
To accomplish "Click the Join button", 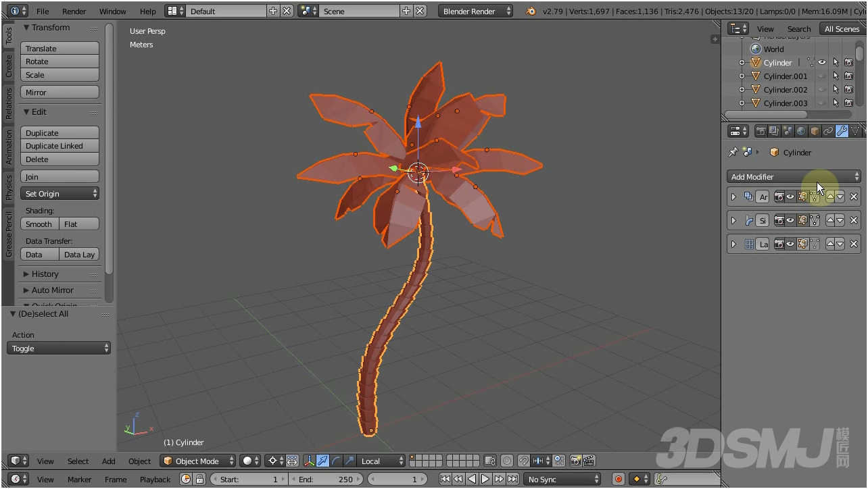I will (59, 177).
